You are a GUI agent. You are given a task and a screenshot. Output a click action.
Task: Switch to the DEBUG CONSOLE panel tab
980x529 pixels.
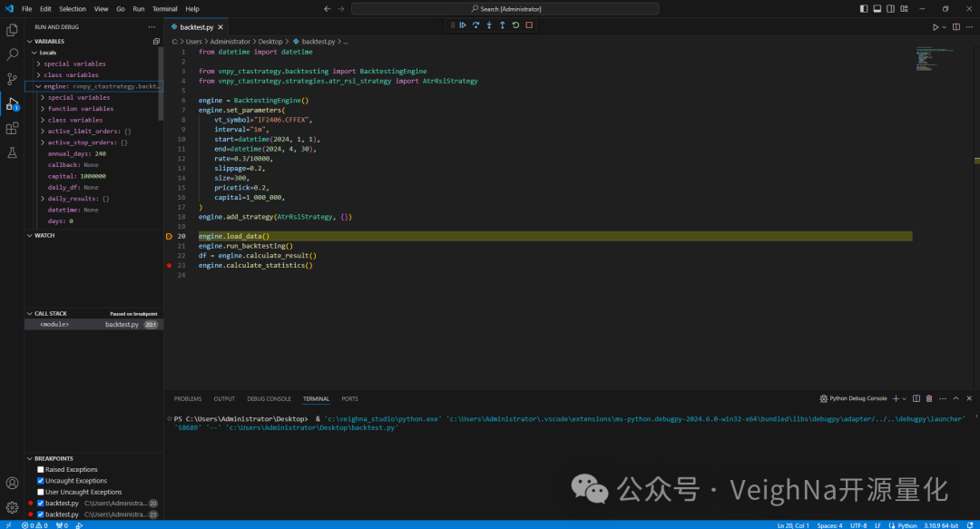(x=269, y=398)
